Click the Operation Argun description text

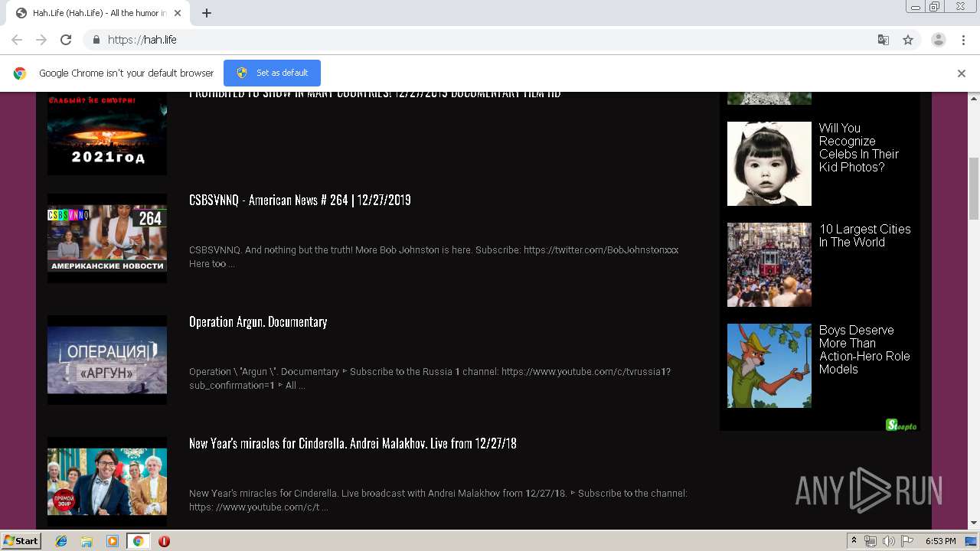pos(430,379)
